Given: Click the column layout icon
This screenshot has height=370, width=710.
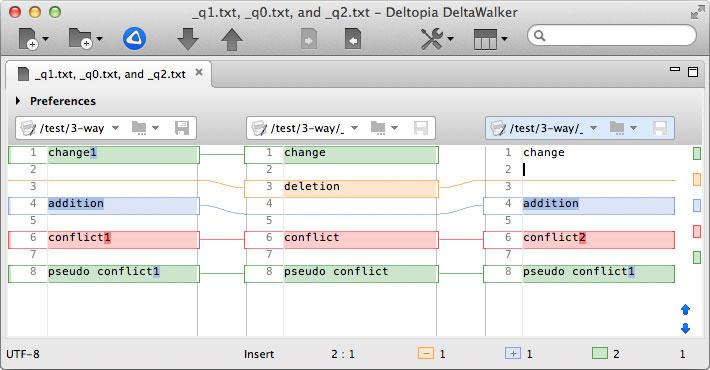Looking at the screenshot, I should click(x=485, y=39).
